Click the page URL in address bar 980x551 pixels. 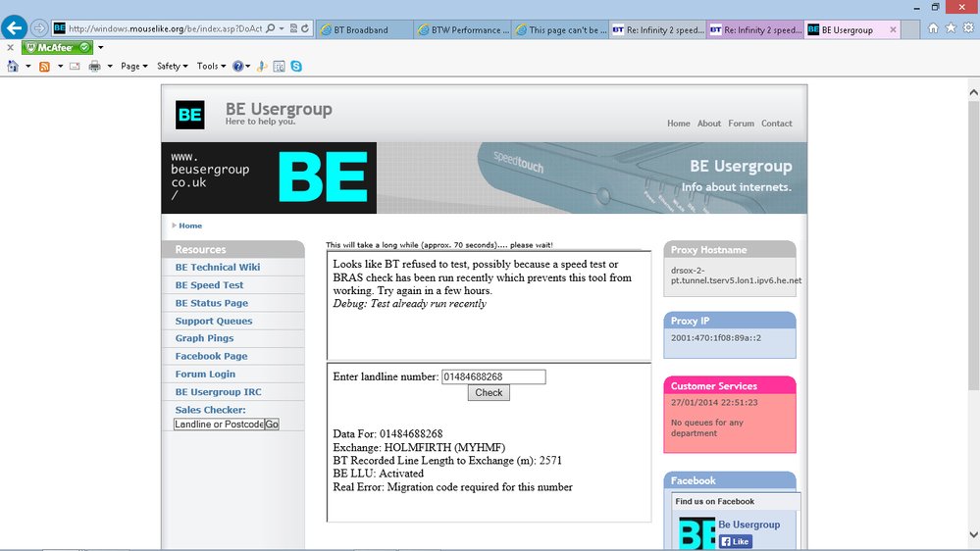tap(165, 28)
